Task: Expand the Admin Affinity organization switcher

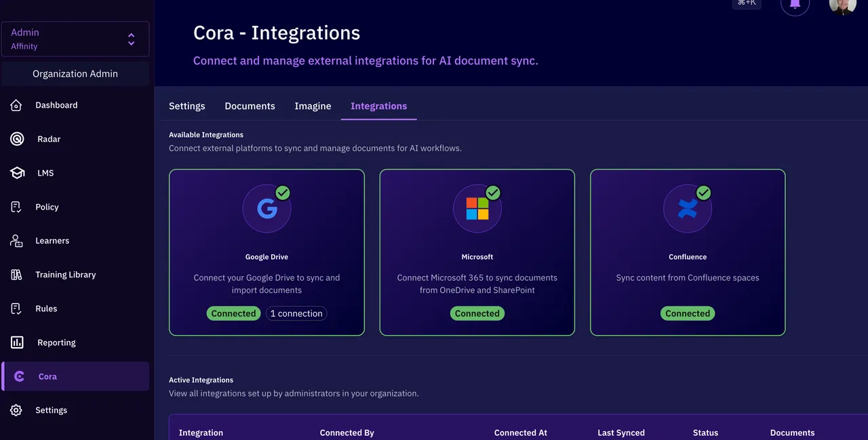Action: [75, 39]
